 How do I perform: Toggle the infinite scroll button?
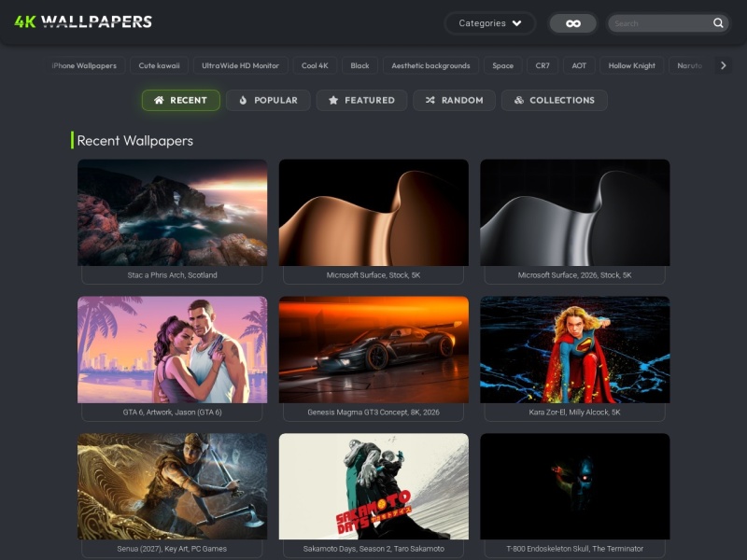572,23
